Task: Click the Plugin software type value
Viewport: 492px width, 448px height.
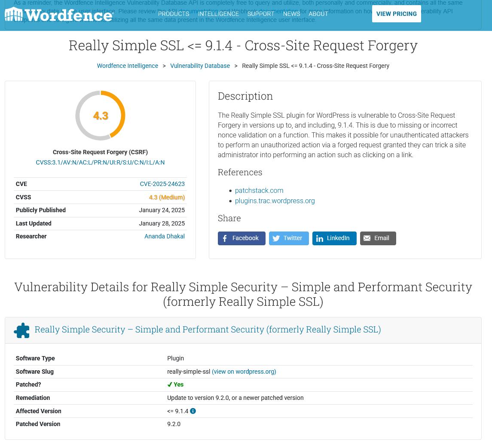Action: (175, 359)
